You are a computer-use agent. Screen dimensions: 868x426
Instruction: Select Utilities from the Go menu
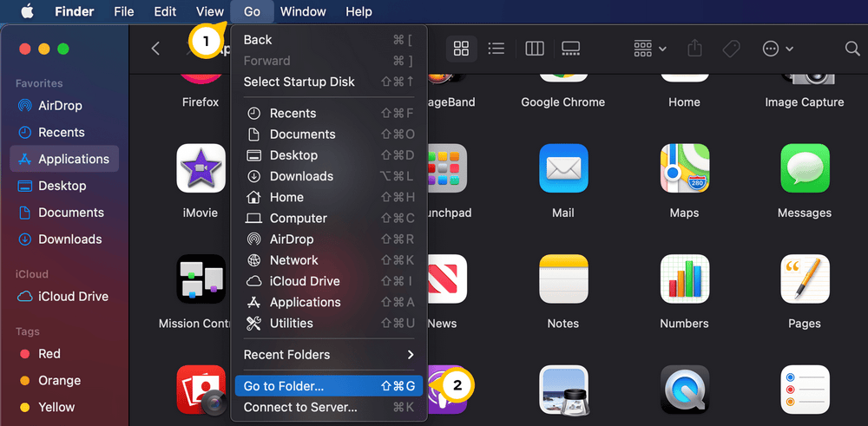tap(291, 323)
